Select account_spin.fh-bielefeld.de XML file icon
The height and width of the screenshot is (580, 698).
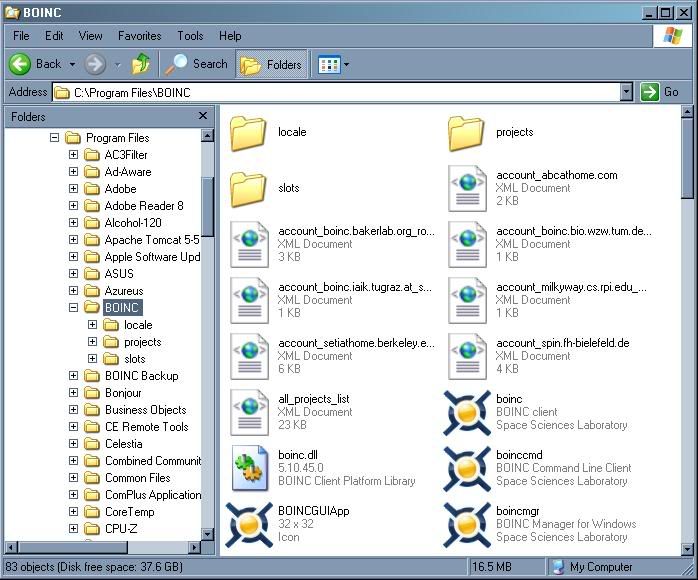467,357
